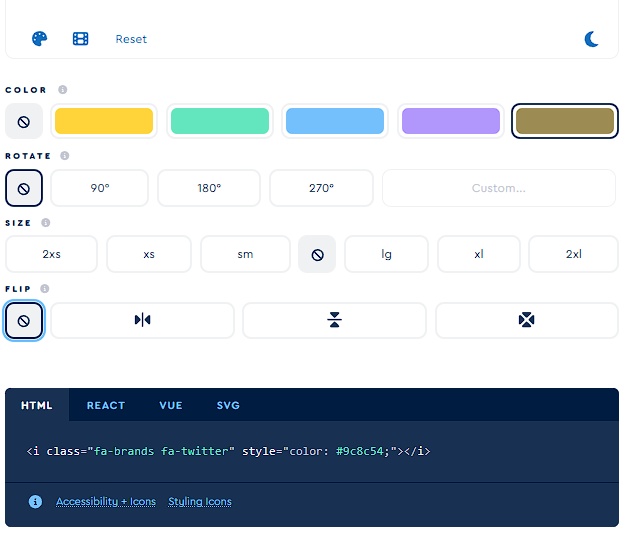
Task: Select no flip option
Action: coord(24,320)
